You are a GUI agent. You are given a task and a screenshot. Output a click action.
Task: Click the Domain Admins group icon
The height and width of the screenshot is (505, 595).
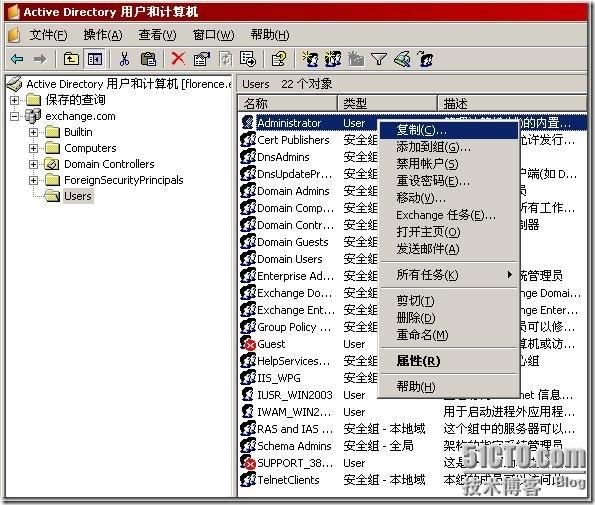pyautogui.click(x=248, y=190)
